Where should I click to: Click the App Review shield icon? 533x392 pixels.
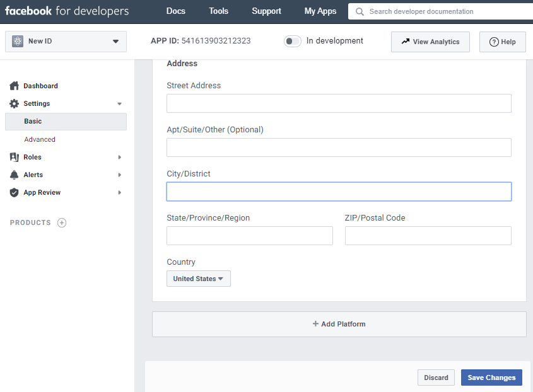pyautogui.click(x=14, y=192)
